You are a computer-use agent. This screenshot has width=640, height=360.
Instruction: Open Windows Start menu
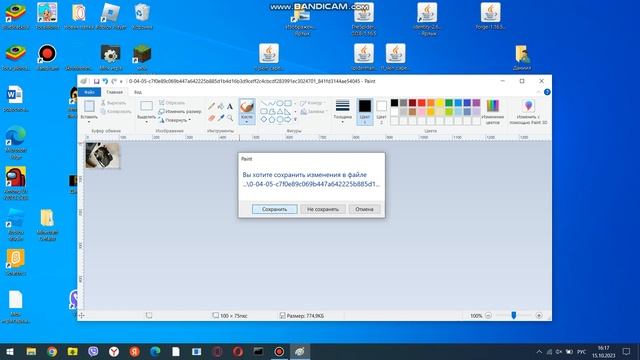click(10, 351)
